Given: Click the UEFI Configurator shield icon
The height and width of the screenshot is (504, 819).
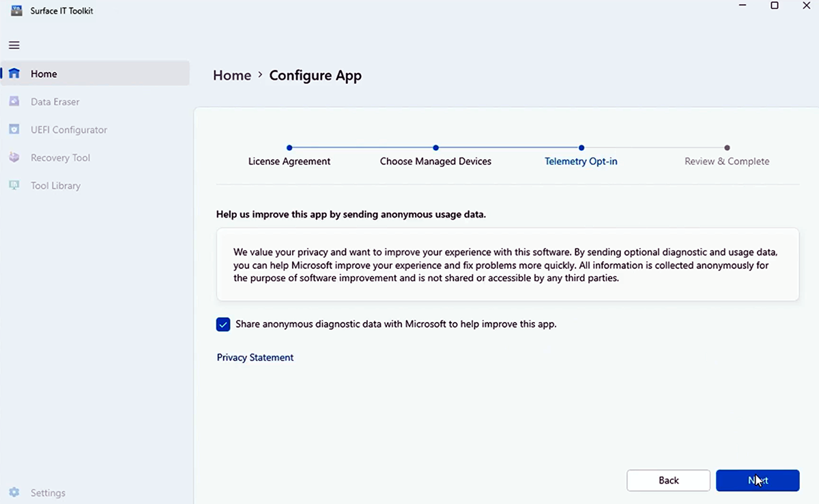Looking at the screenshot, I should click(14, 130).
